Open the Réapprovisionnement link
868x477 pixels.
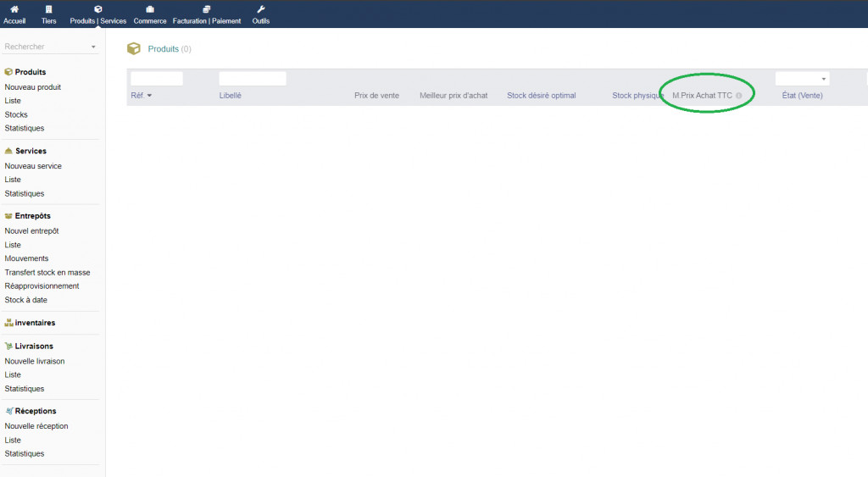coord(42,286)
